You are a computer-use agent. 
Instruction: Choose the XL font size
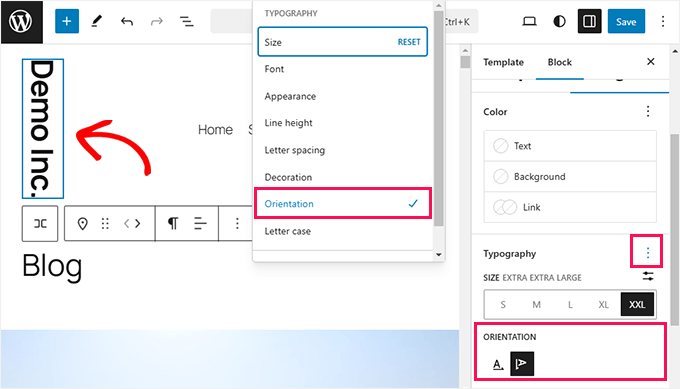pyautogui.click(x=603, y=304)
